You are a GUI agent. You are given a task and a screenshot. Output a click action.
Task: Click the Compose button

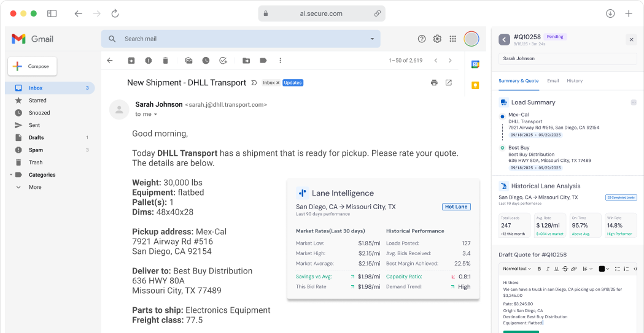coord(33,66)
